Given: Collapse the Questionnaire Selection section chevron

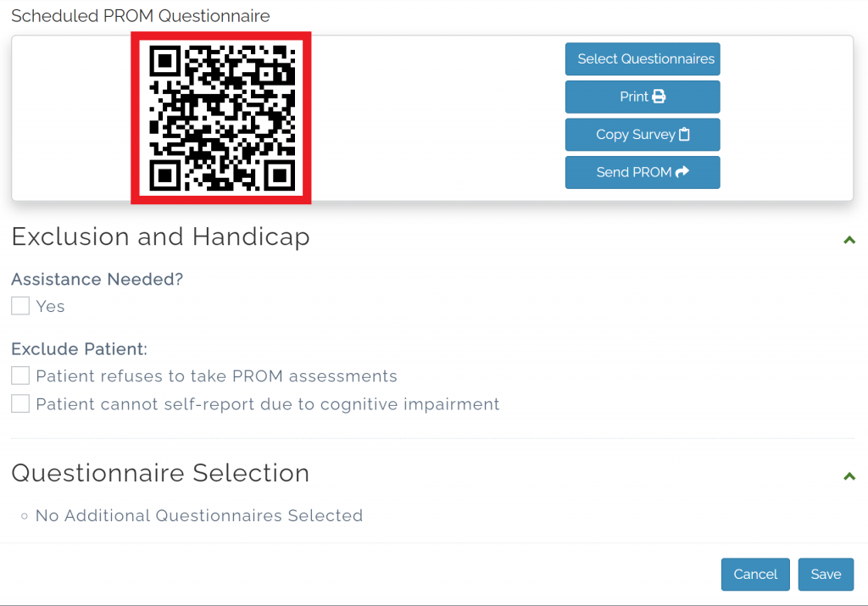Looking at the screenshot, I should tap(849, 476).
